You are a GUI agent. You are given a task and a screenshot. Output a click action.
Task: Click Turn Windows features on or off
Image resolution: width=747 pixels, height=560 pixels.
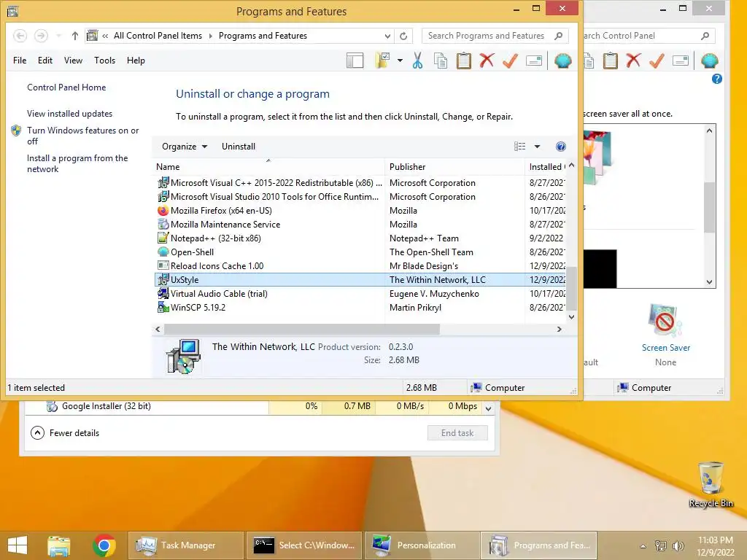coord(82,136)
